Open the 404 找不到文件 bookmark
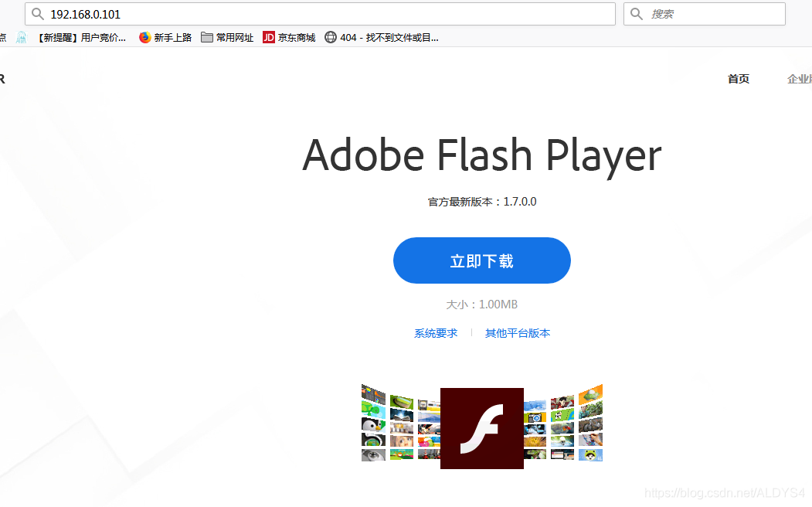The image size is (812, 507). (382, 37)
